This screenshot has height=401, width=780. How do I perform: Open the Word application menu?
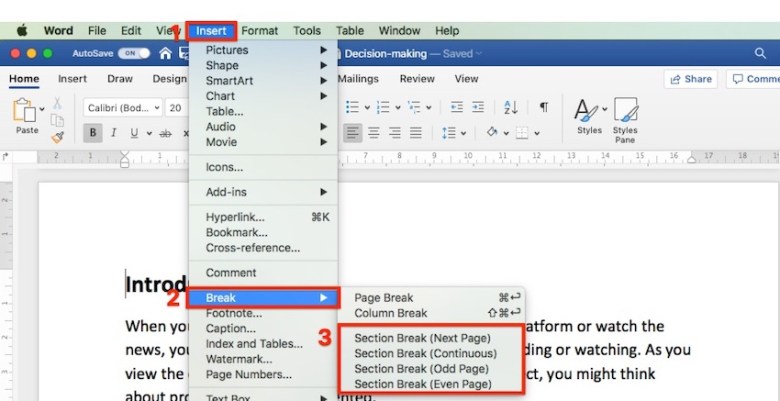58,31
